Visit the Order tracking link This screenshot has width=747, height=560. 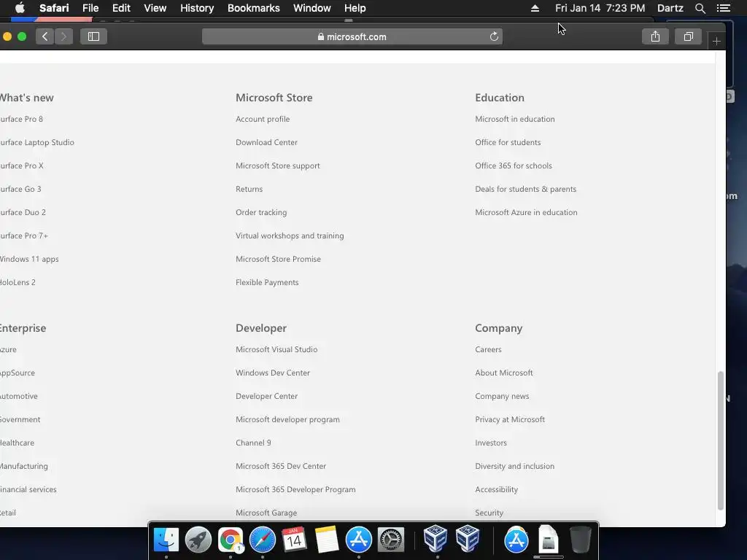[x=261, y=212]
